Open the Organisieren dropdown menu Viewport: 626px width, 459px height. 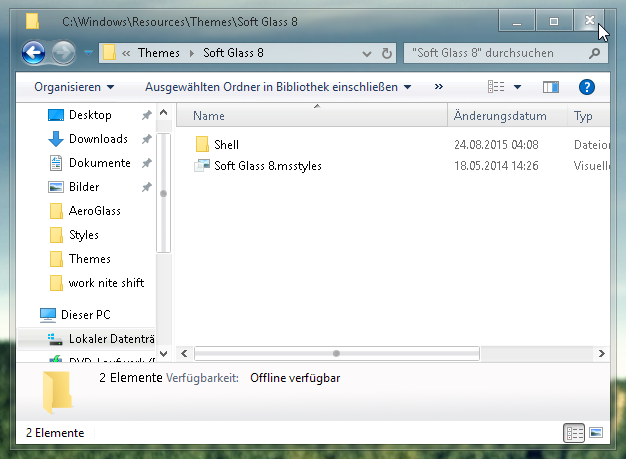pyautogui.click(x=74, y=88)
